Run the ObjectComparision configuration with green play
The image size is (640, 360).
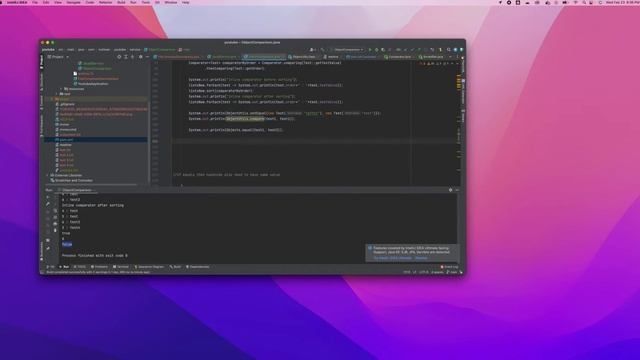[370, 50]
